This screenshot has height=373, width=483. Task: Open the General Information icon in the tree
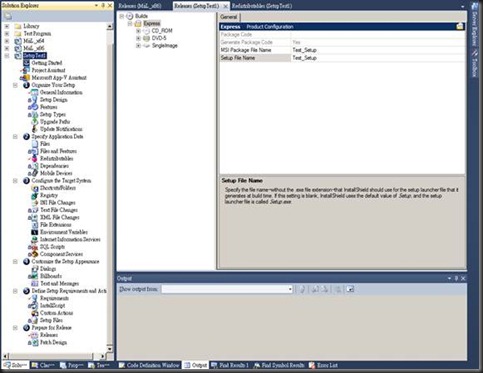pyautogui.click(x=34, y=92)
